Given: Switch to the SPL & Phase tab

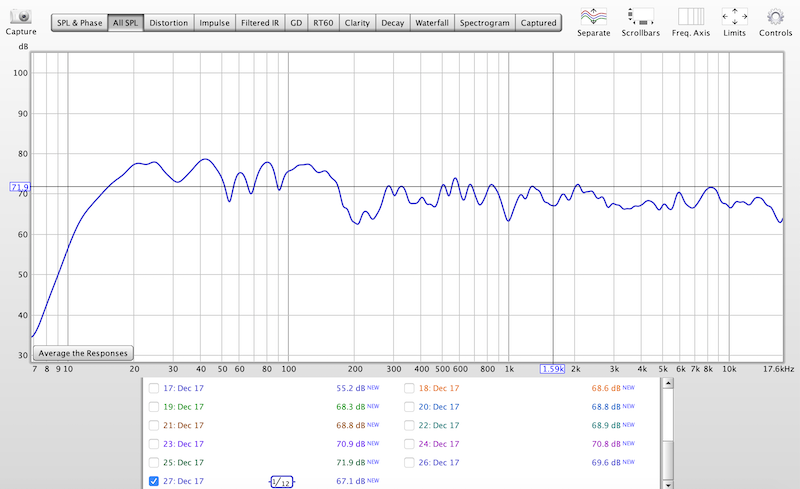Looking at the screenshot, I should coord(80,23).
